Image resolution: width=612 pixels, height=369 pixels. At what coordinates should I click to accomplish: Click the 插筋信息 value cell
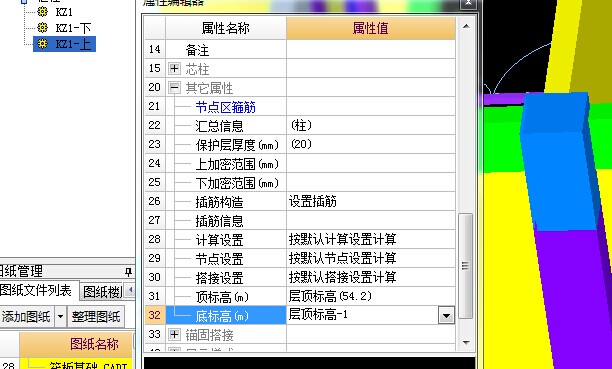tap(371, 220)
